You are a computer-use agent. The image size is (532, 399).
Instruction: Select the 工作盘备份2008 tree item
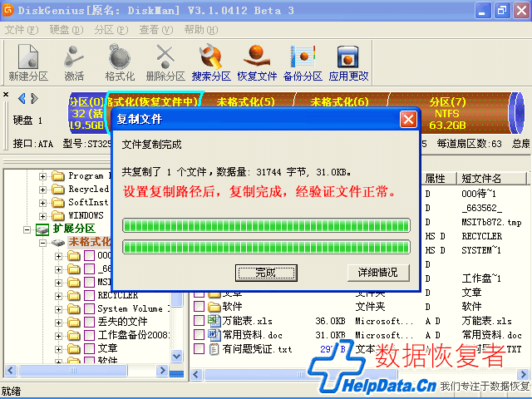tap(134, 335)
